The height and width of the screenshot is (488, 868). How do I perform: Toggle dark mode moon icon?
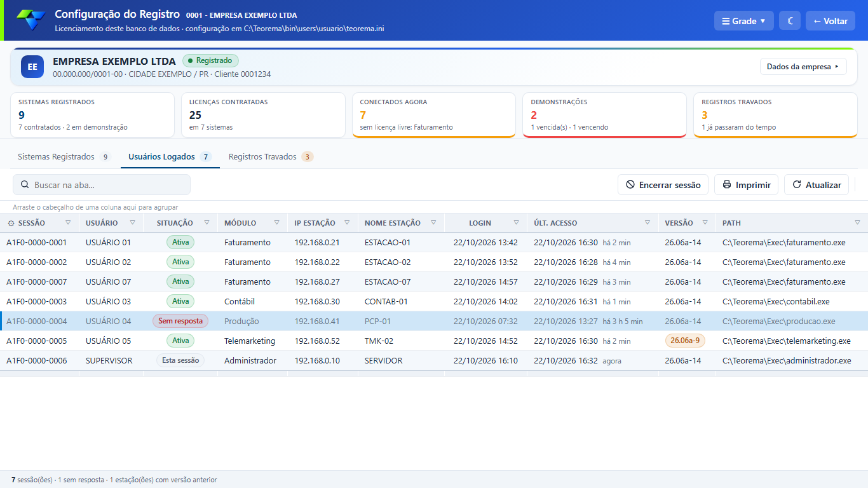tap(790, 21)
